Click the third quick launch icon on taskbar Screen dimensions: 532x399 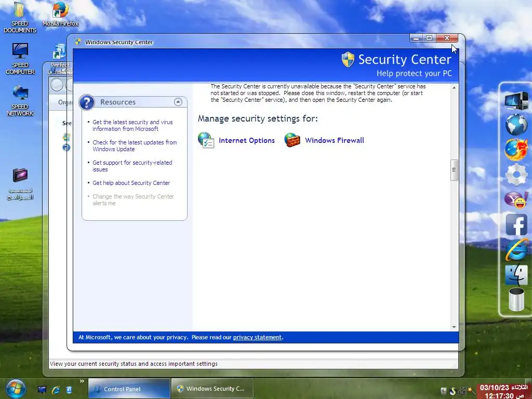point(69,390)
